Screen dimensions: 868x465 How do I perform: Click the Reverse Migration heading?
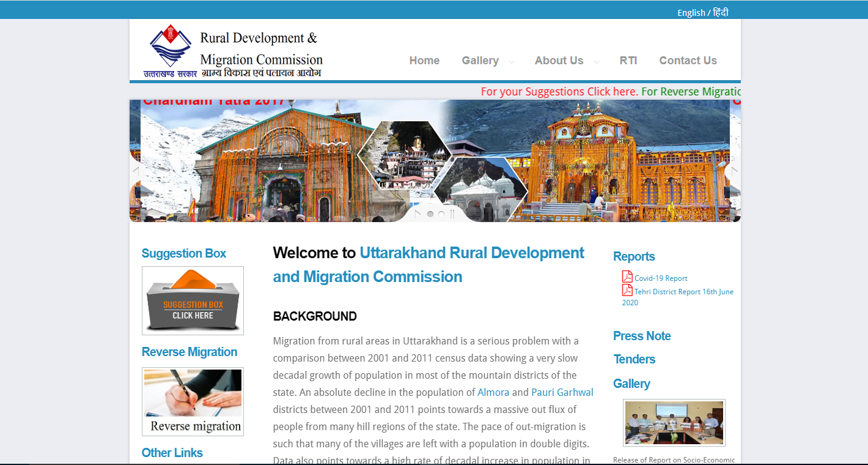[x=189, y=352]
